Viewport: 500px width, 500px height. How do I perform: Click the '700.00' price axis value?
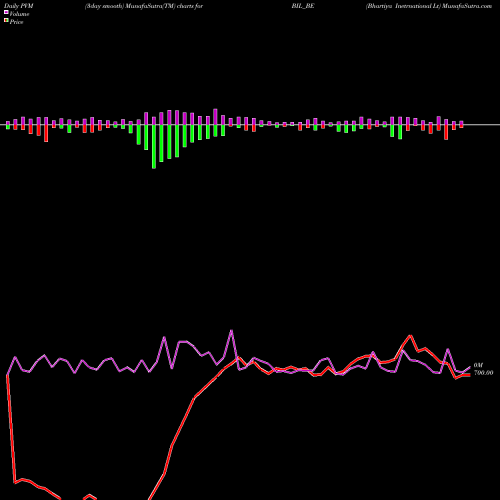point(483,373)
